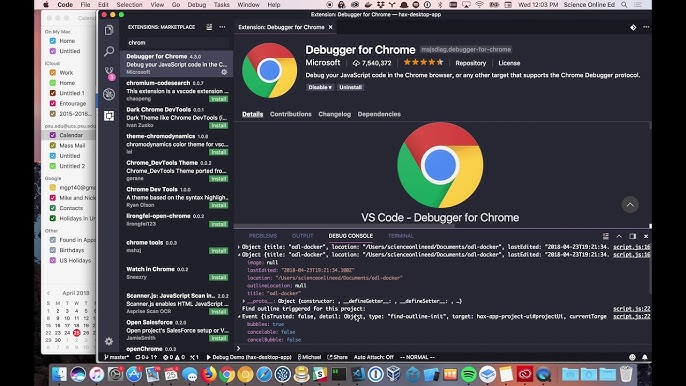
Task: Toggle the Contacts calendar checkbox
Action: tap(53, 208)
